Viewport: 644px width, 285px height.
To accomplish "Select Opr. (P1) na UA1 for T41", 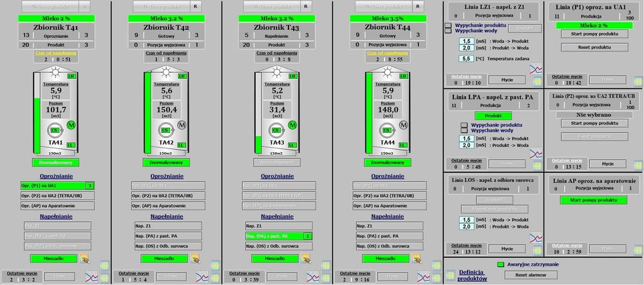I will pos(57,186).
